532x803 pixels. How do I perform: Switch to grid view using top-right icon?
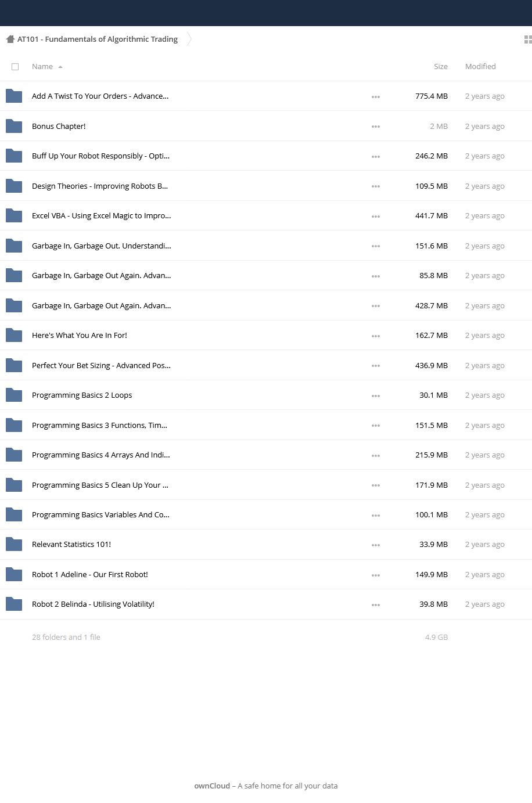point(528,39)
